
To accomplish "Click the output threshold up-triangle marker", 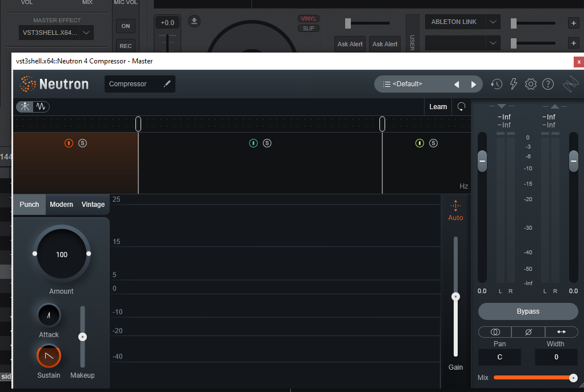I will pos(555,106).
